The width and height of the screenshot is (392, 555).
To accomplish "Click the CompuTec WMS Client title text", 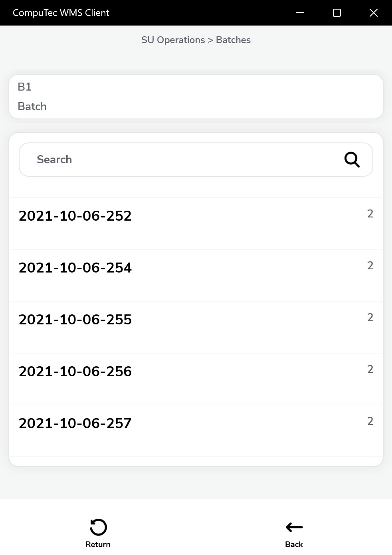I will pos(61,13).
